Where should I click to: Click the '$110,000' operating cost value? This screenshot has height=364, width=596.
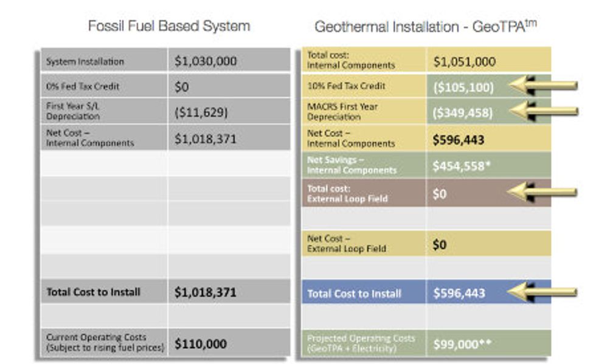click(x=201, y=344)
